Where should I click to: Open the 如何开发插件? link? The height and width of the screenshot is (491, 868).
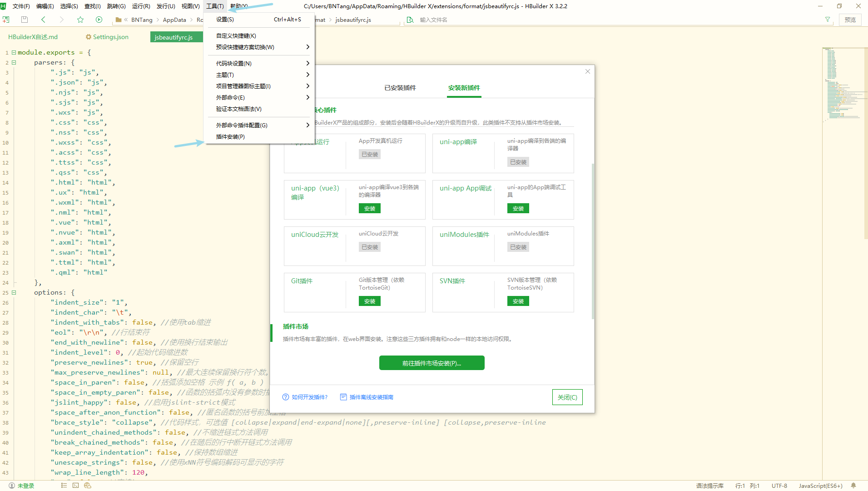pyautogui.click(x=305, y=397)
